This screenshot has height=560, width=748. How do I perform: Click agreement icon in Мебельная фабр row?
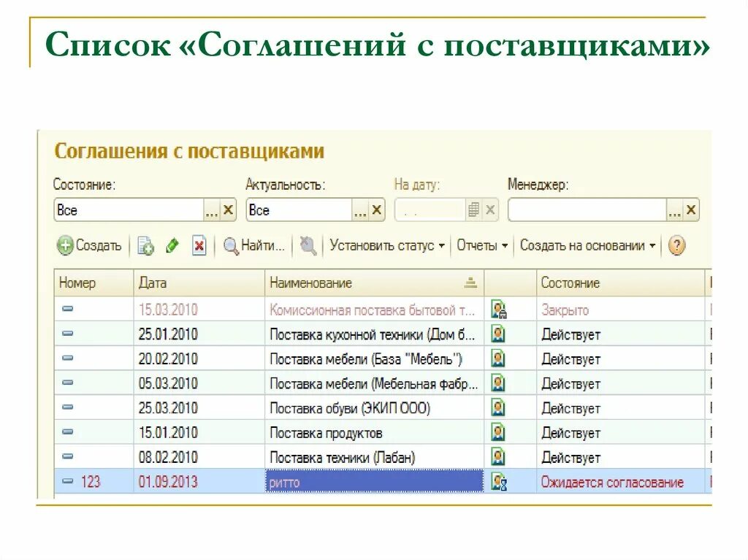click(498, 383)
